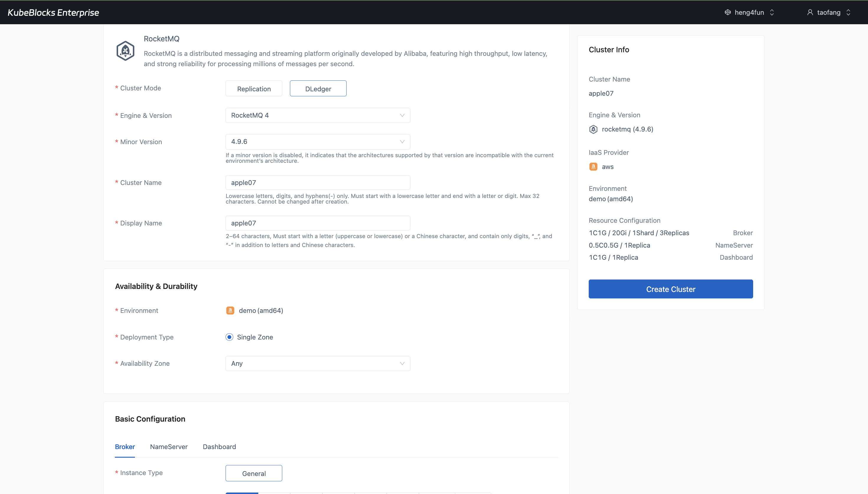The width and height of the screenshot is (868, 494).
Task: Click the KubeBlocks Enterprise logo
Action: pos(53,12)
